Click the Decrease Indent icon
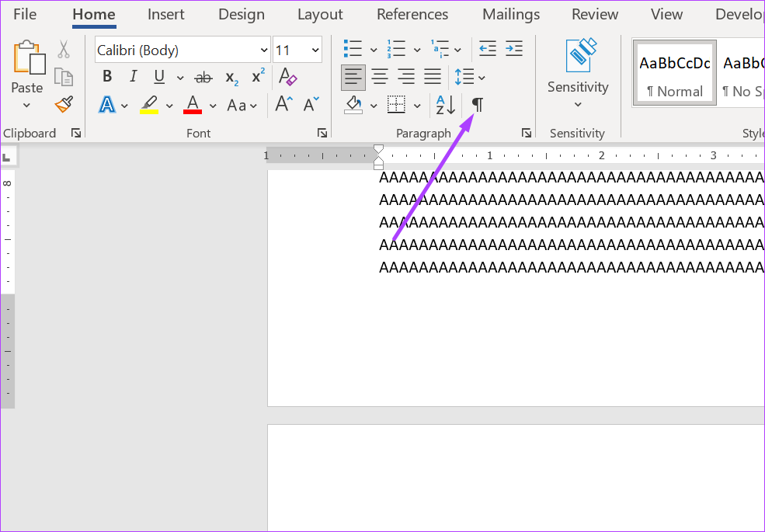Viewport: 765px width, 532px height. pyautogui.click(x=488, y=49)
